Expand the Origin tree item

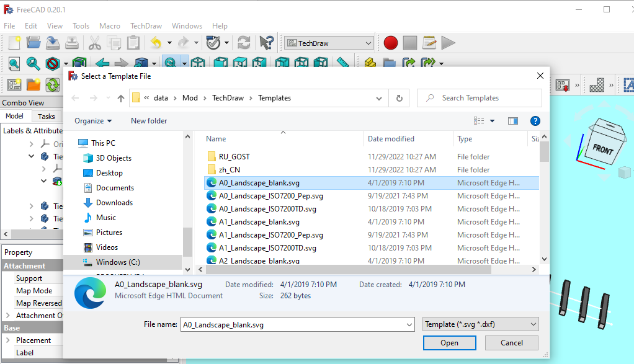pos(32,144)
